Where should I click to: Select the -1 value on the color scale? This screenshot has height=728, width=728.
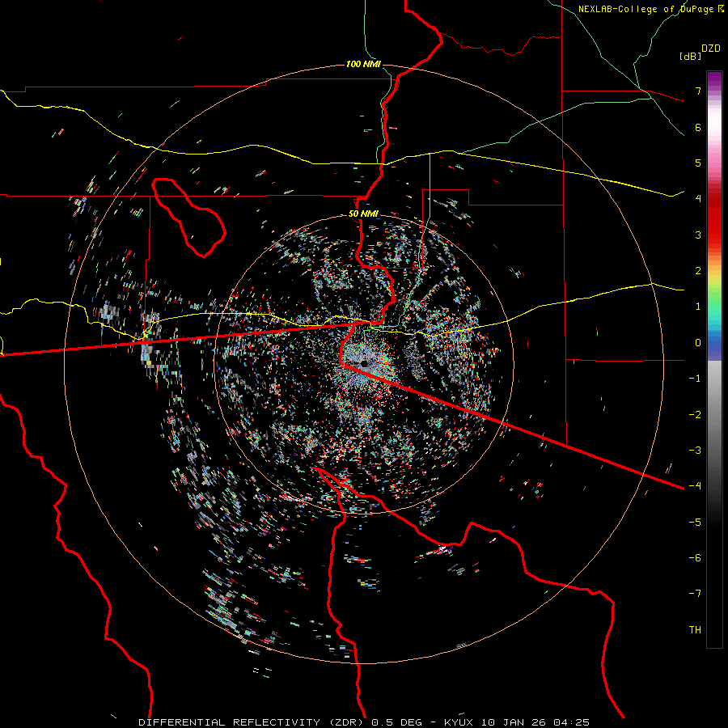pos(695,379)
